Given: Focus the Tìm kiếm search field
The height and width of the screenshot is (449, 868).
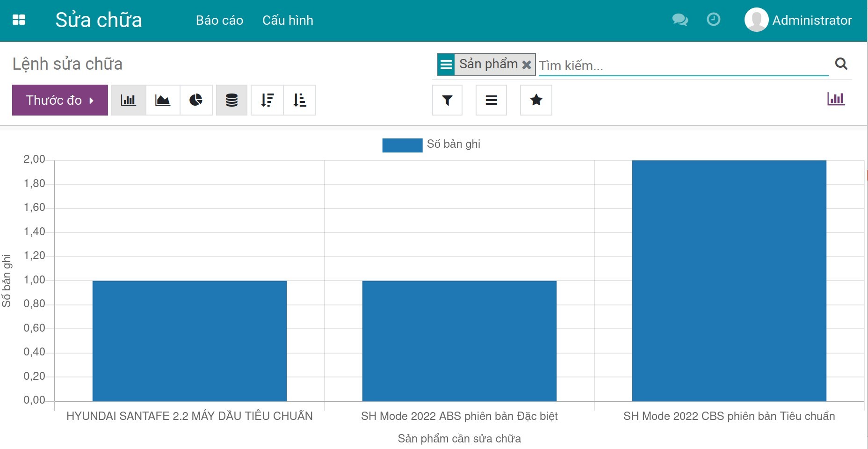Looking at the screenshot, I should tap(683, 65).
